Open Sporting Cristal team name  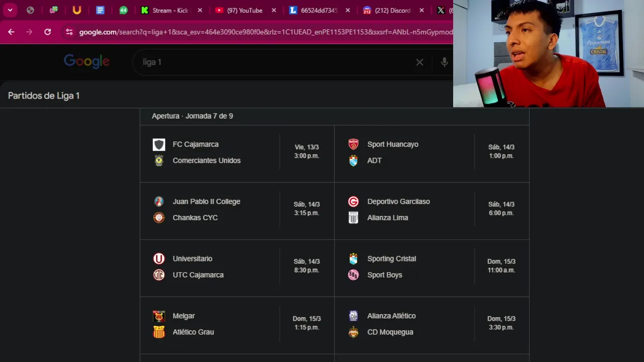[392, 259]
